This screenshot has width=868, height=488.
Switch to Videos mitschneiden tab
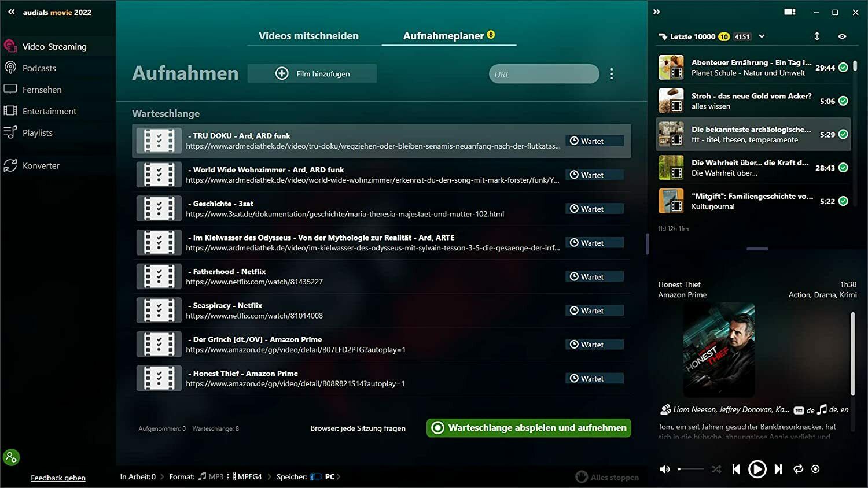308,36
